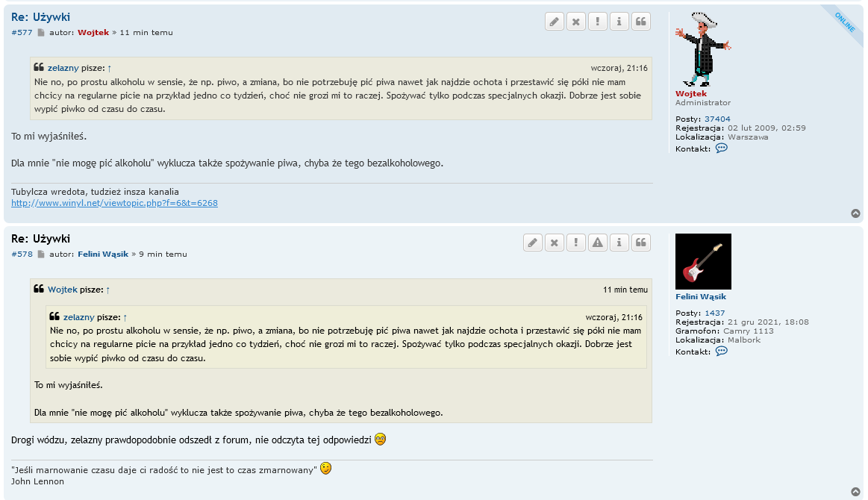The width and height of the screenshot is (868, 500).
Task: Open the winyl.net viewtopic signature link
Action: (114, 203)
